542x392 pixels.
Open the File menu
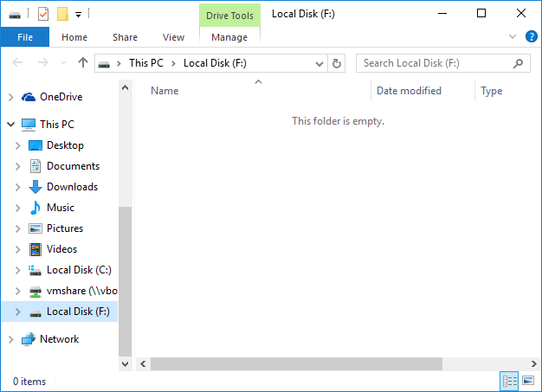pos(25,37)
